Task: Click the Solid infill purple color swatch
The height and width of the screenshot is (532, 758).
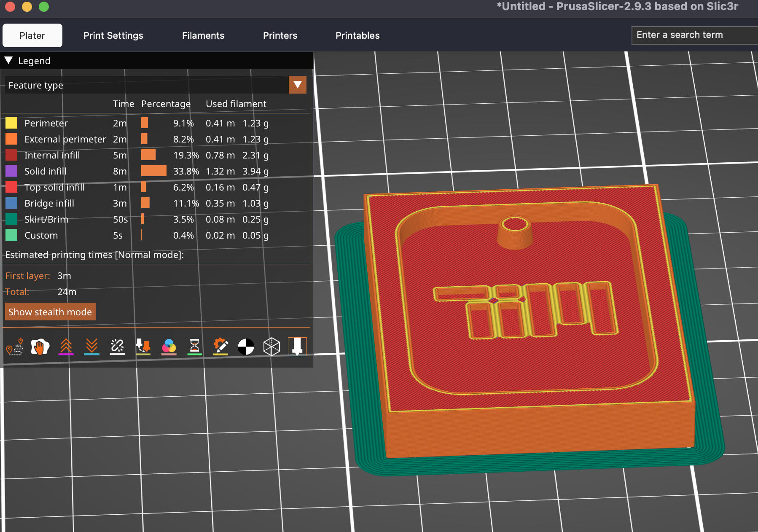Action: pos(11,171)
